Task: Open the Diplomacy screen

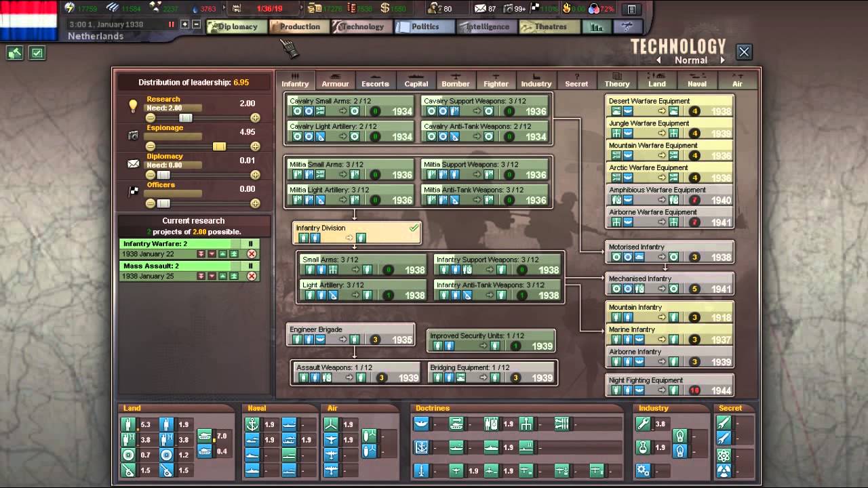Action: 235,27
